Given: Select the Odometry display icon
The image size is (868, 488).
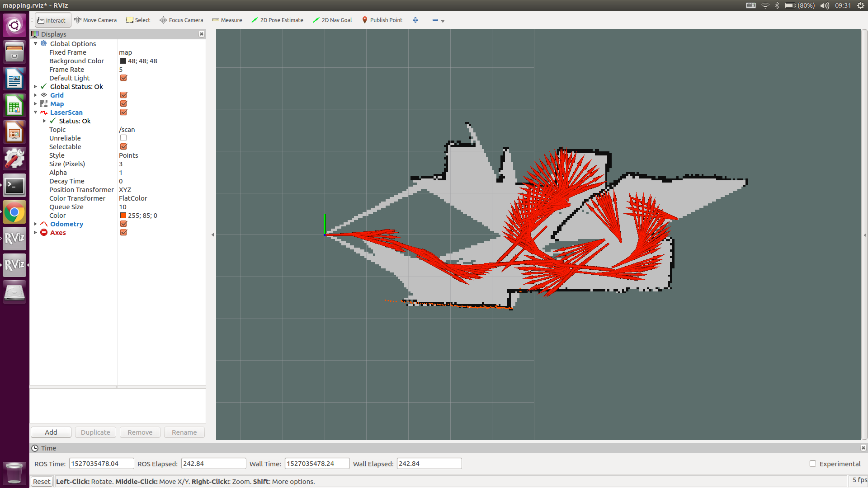Looking at the screenshot, I should point(44,224).
